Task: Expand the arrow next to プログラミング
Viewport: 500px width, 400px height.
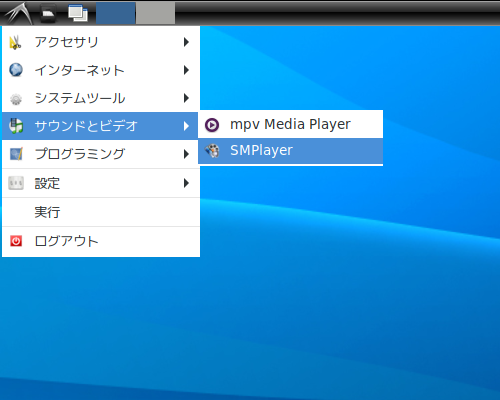Action: coord(186,154)
